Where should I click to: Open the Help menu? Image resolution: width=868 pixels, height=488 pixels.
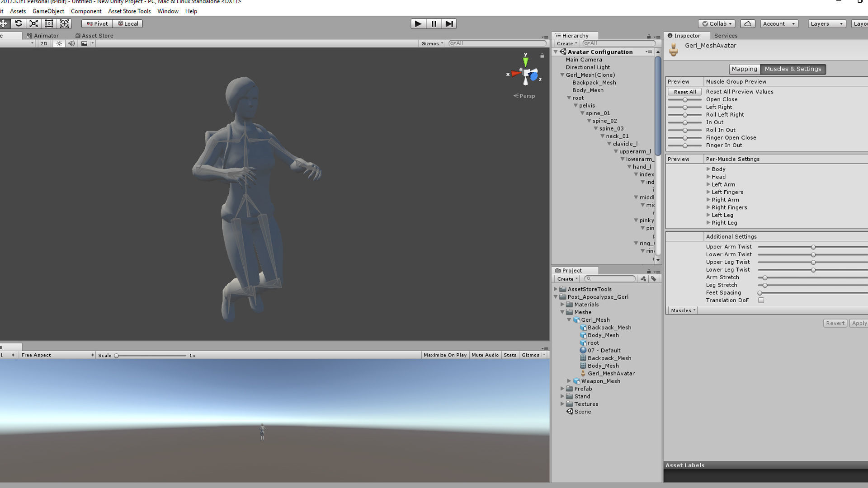coord(191,11)
